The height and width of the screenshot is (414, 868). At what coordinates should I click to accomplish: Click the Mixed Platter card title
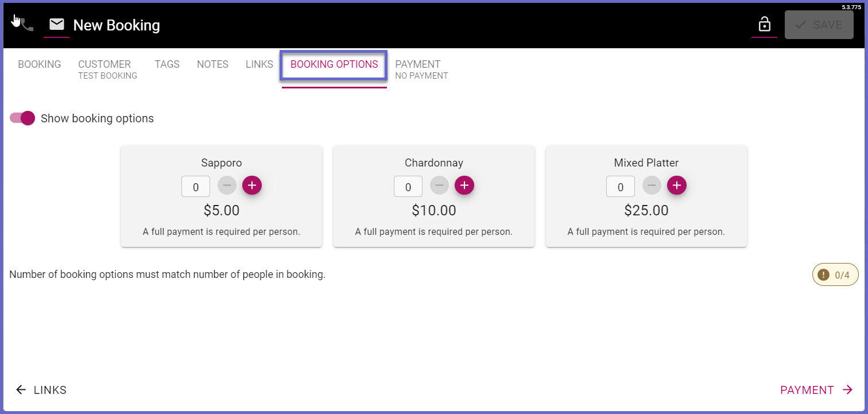coord(646,163)
